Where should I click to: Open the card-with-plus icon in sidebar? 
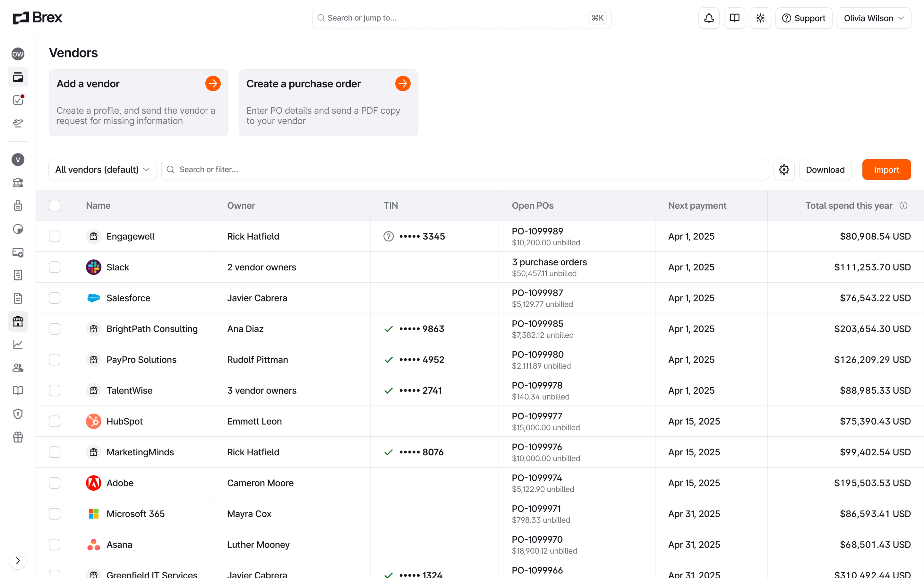[x=18, y=252]
